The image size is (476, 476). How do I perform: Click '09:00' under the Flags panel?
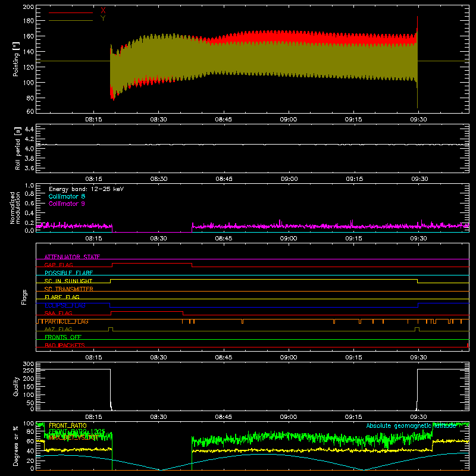[x=289, y=358]
